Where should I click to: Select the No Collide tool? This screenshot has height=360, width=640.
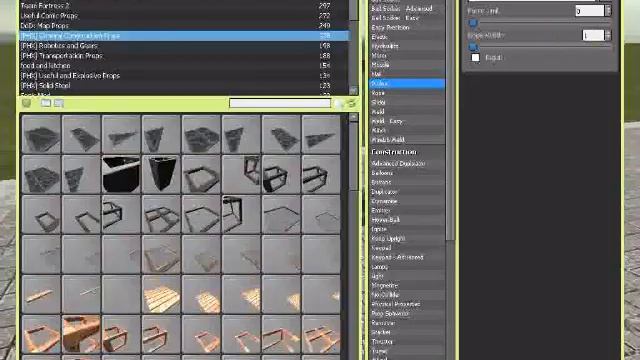tap(407, 295)
